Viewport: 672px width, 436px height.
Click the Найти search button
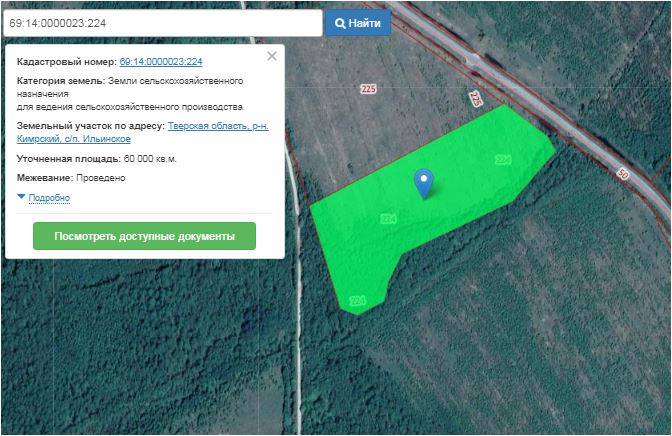point(357,22)
